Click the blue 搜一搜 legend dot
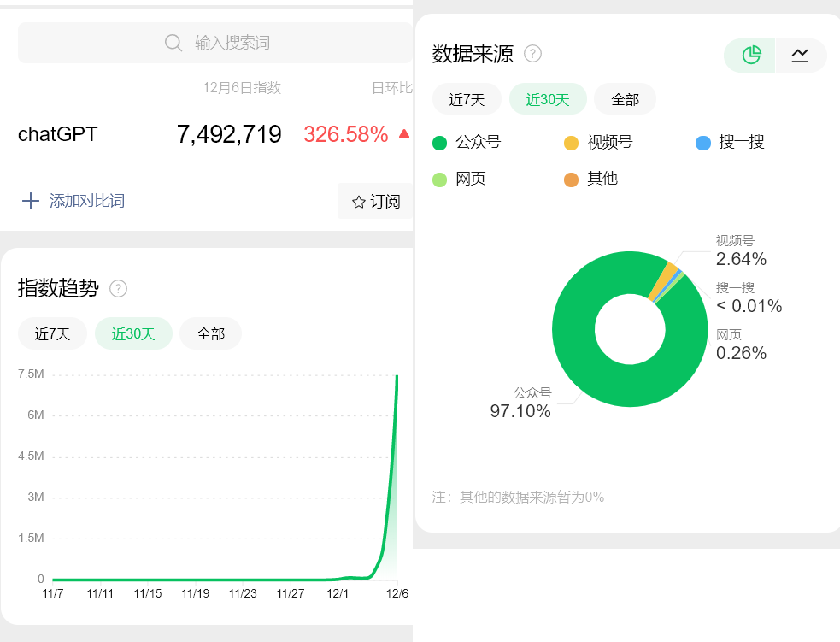 coord(704,143)
